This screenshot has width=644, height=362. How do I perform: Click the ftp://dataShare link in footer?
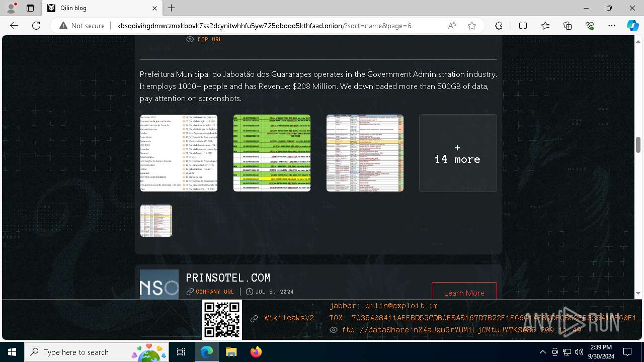pyautogui.click(x=461, y=330)
